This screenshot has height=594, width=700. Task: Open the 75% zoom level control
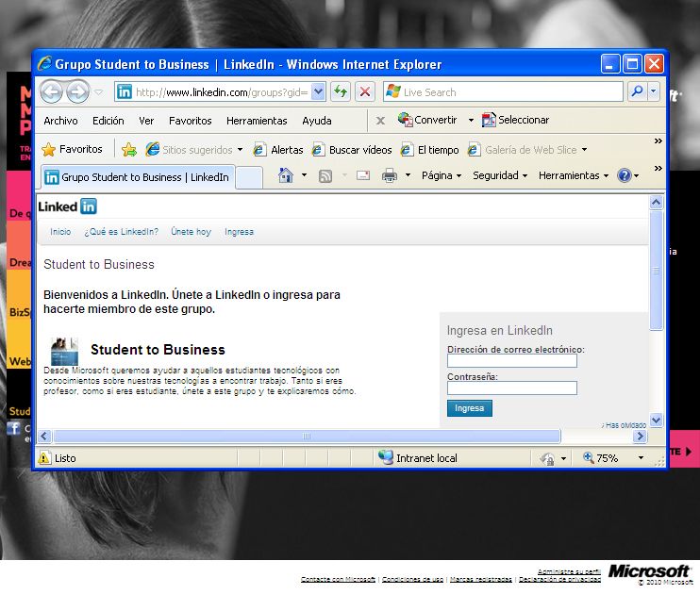tap(613, 458)
